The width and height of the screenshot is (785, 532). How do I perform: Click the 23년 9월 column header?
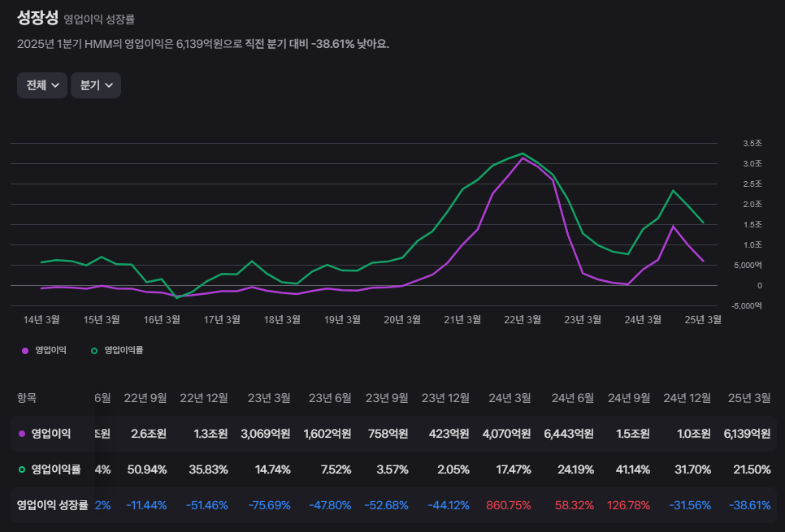click(x=387, y=398)
